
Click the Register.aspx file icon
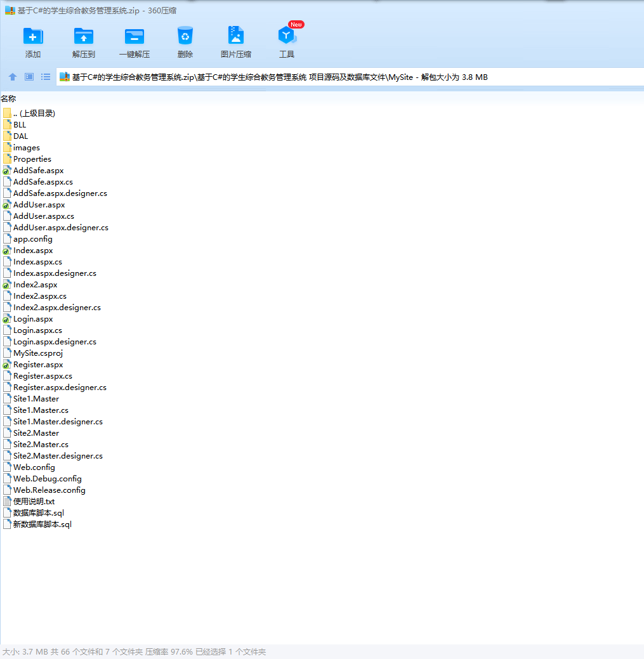tap(7, 364)
